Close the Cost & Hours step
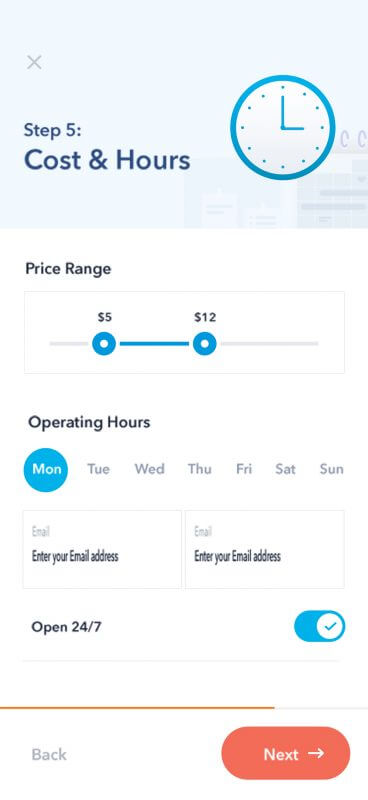Viewport: 368px width, 800px height. click(34, 63)
